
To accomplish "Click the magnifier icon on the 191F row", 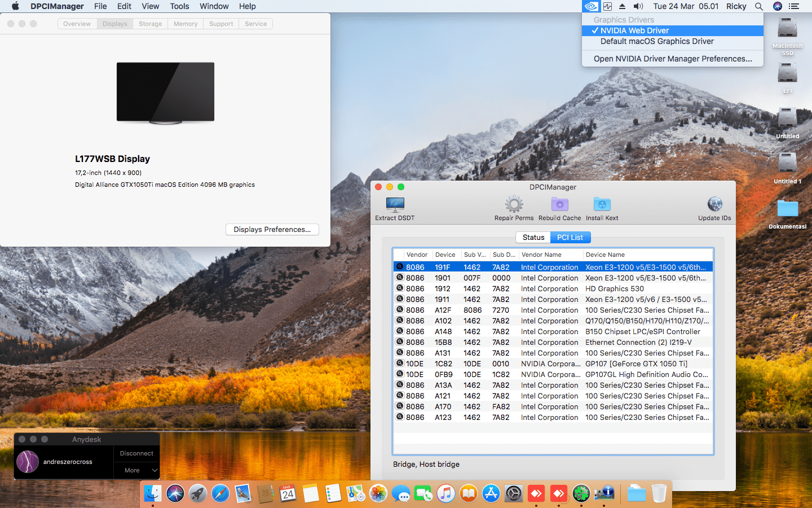I will tap(400, 267).
